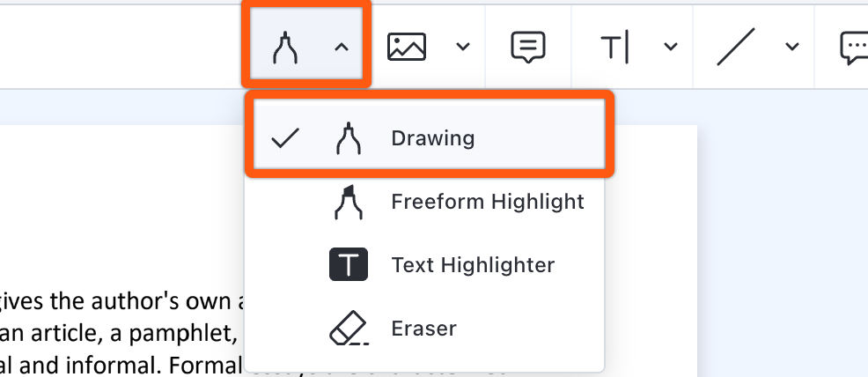The image size is (868, 377).
Task: Click the document text about the author
Action: click(120, 302)
